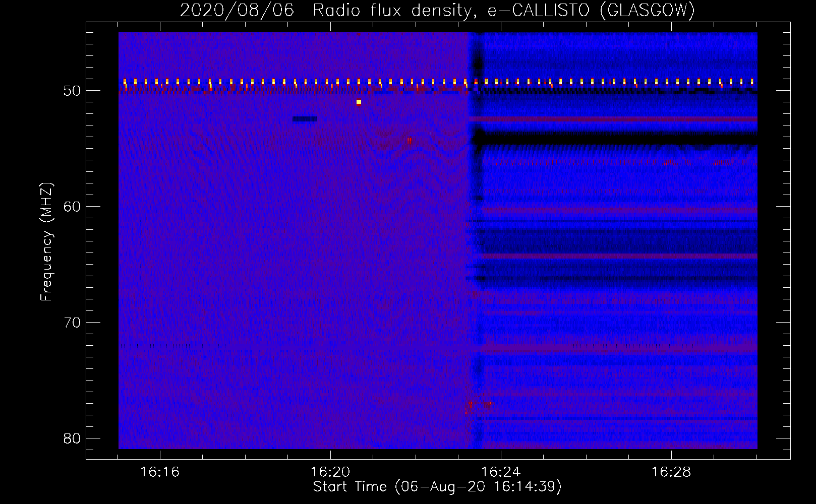Click the dark blue dash near 52.5 MHz
Image resolution: width=816 pixels, height=504 pixels.
click(305, 119)
